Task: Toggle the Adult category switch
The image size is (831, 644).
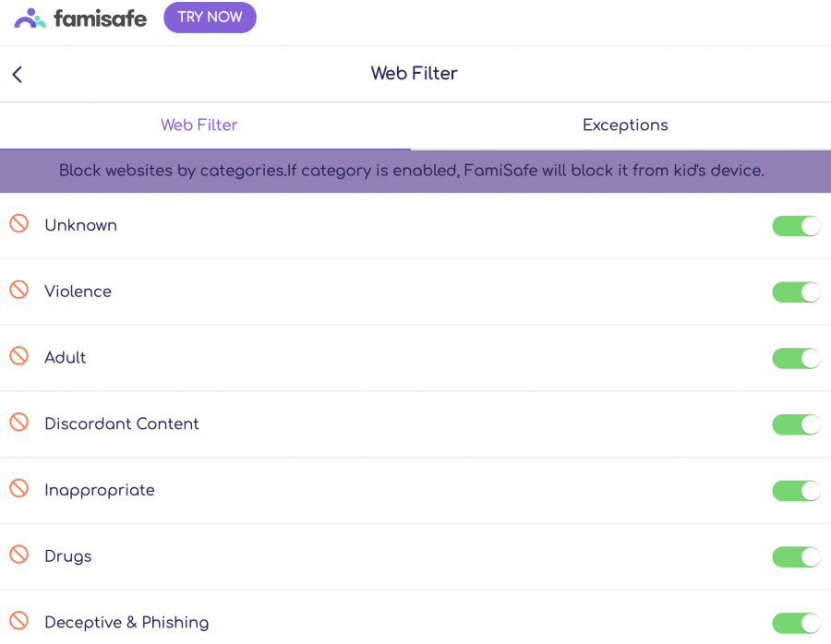Action: (796, 359)
